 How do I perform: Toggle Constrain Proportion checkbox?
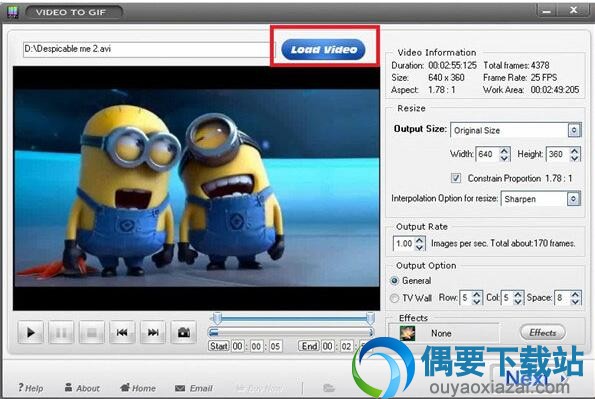tap(456, 178)
